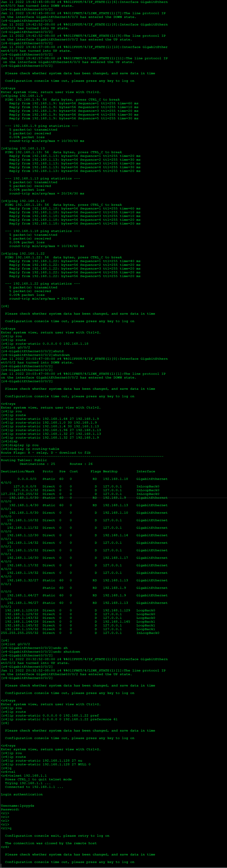Click the 'Username:lyzyyds' line
Screen dimensions: 227x868
click(18, 806)
